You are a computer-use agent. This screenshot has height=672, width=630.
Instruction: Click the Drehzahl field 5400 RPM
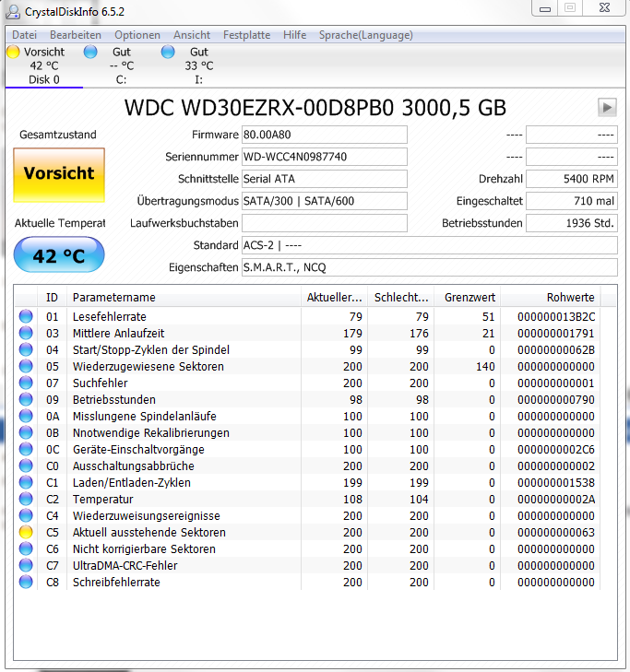point(572,179)
